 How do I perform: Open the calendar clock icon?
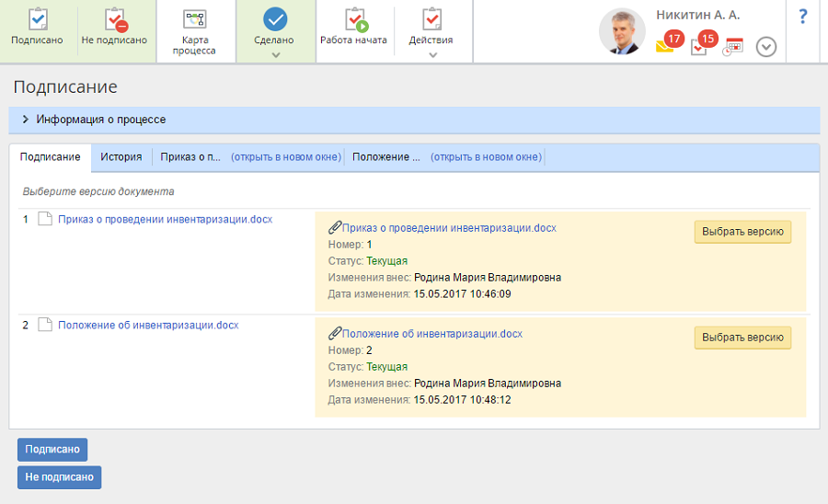[x=732, y=47]
